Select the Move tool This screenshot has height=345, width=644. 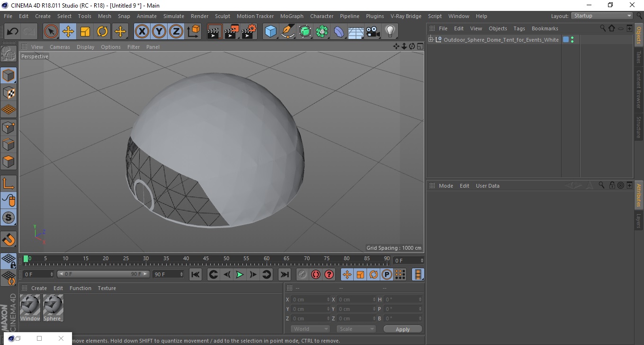(68, 32)
